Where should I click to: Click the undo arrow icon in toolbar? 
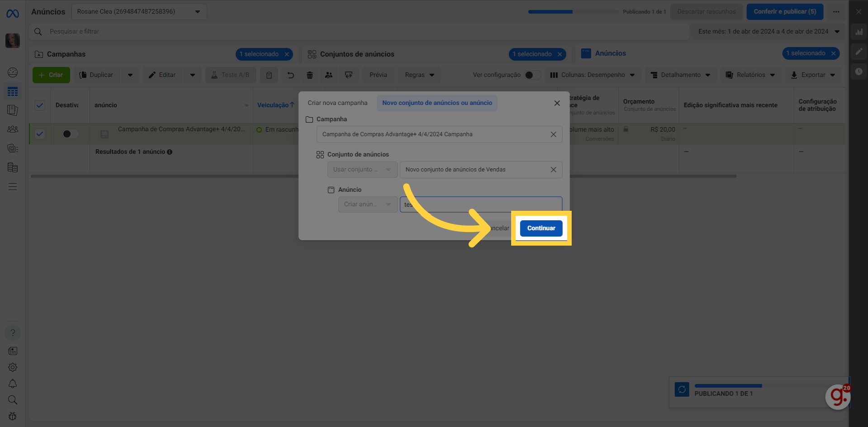click(291, 75)
